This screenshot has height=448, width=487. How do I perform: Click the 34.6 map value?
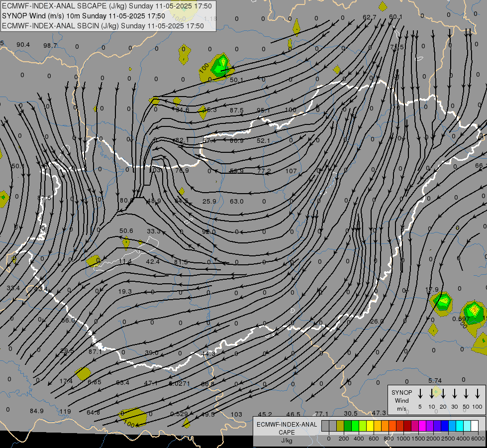(x=183, y=110)
